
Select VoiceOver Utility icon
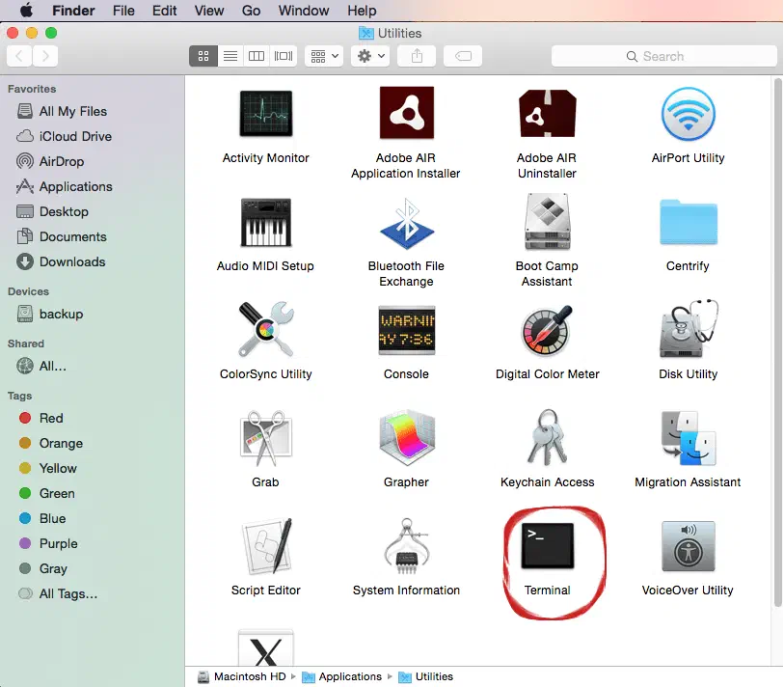pyautogui.click(x=688, y=546)
